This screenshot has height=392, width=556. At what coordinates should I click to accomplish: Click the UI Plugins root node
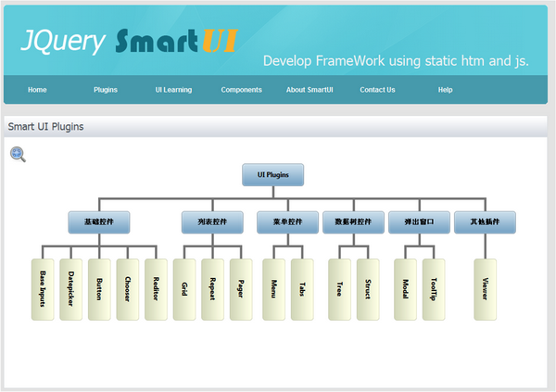273,174
